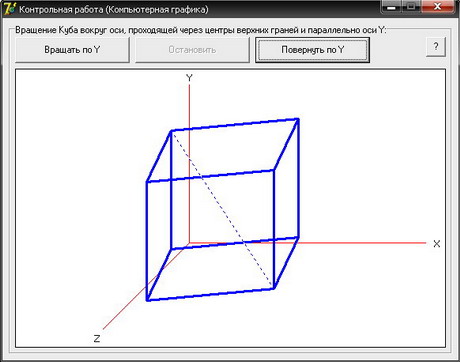Click the greyed-out Остановить button
Image resolution: width=460 pixels, height=362 pixels.
[192, 50]
